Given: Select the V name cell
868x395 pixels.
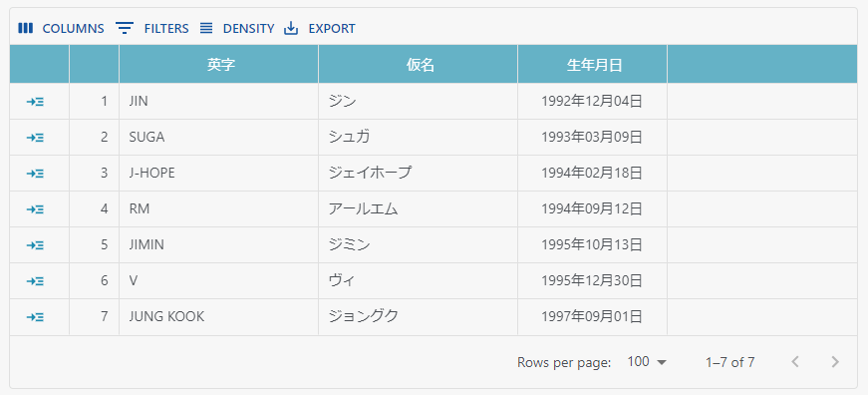Looking at the screenshot, I should click(218, 281).
